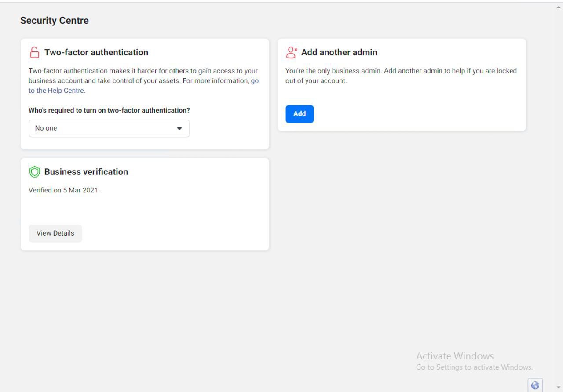
Task: Click the Add button for another admin
Action: pyautogui.click(x=300, y=114)
